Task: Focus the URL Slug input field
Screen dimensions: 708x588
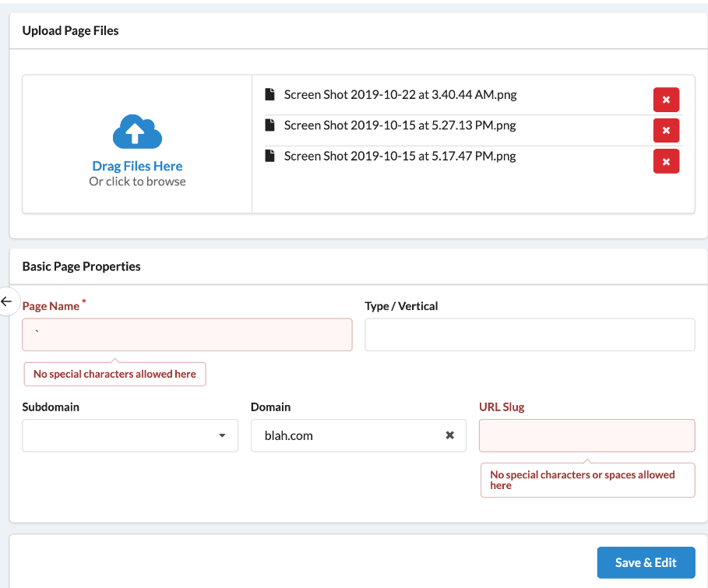Action: click(587, 435)
